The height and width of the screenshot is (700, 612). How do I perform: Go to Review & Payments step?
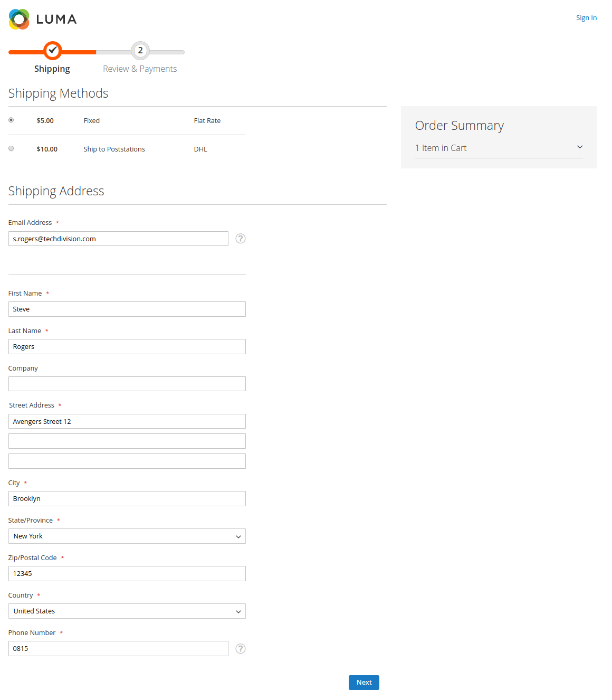tap(140, 69)
